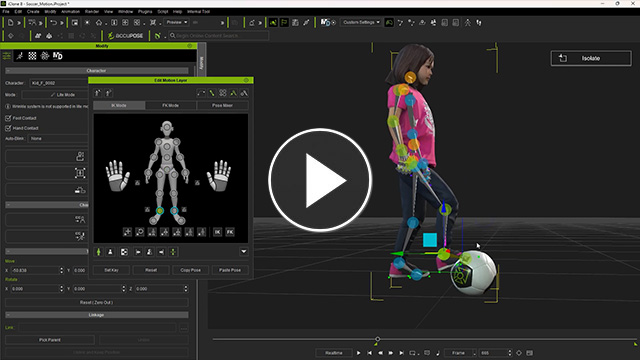Open the File menu

pyautogui.click(x=6, y=11)
